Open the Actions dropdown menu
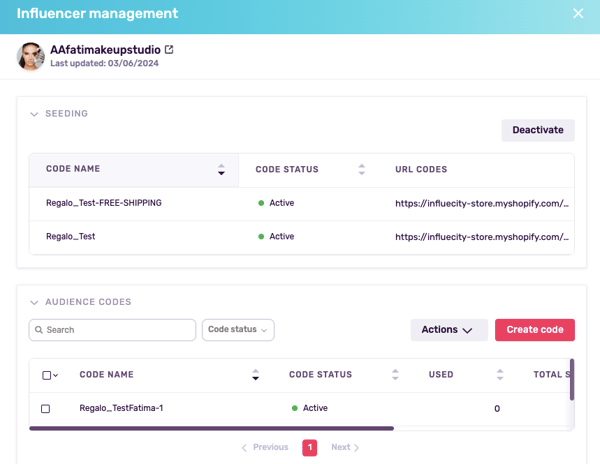600x464 pixels. tap(448, 330)
